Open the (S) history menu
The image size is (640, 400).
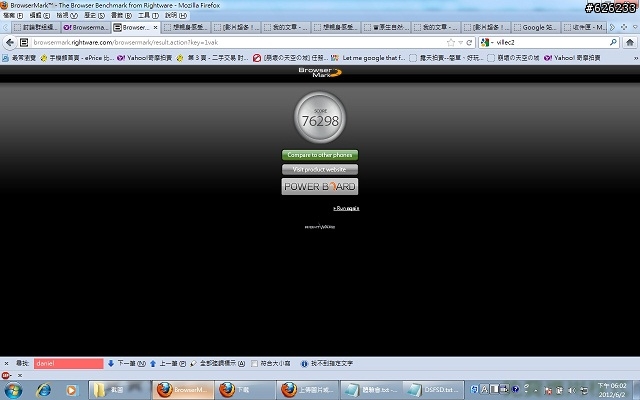click(x=94, y=16)
